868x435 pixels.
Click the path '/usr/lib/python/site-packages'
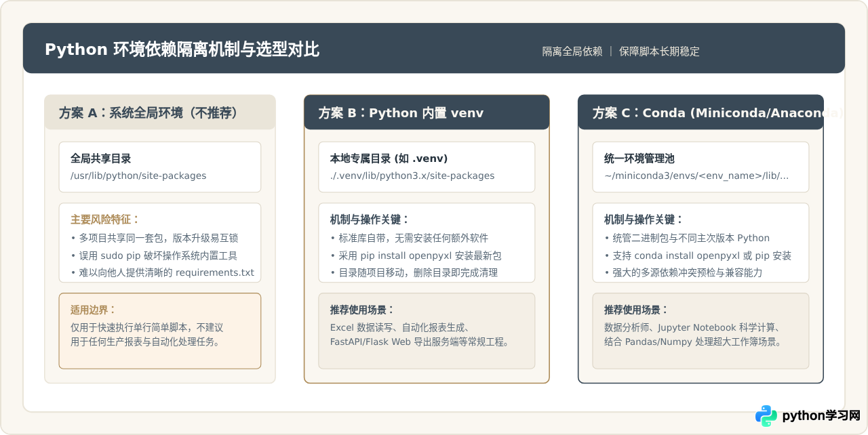click(138, 175)
